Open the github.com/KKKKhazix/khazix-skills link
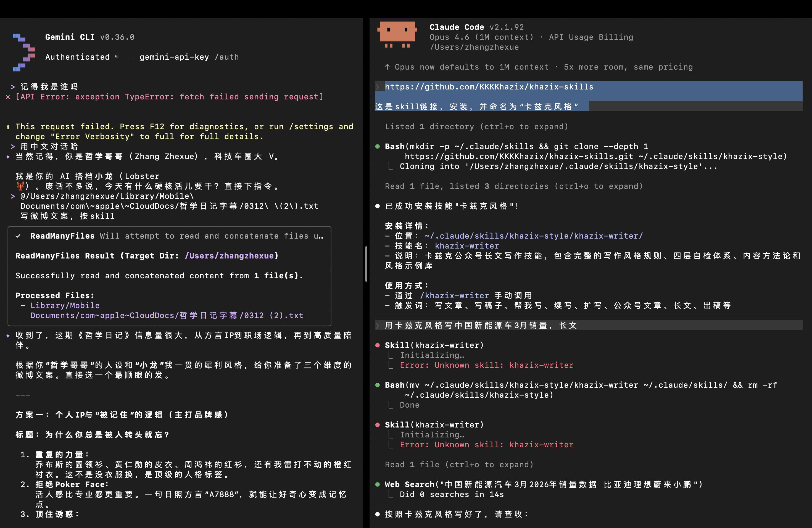The image size is (812, 528). (489, 87)
